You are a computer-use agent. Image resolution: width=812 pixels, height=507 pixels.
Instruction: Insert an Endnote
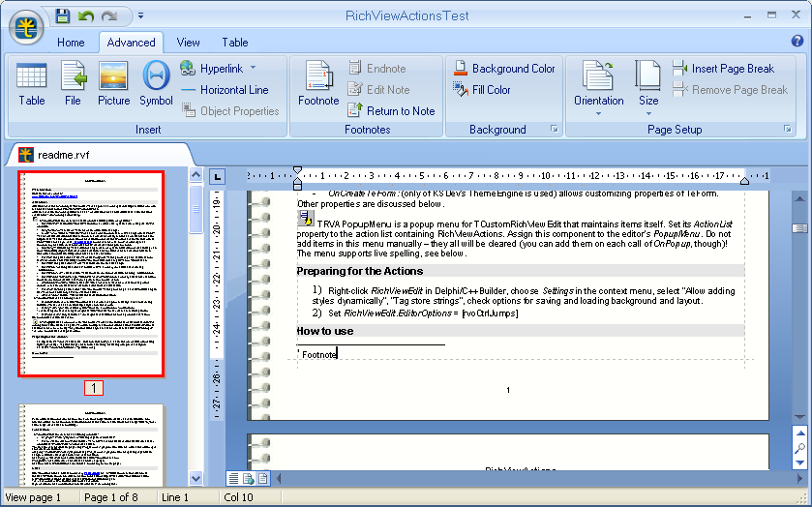pos(377,69)
